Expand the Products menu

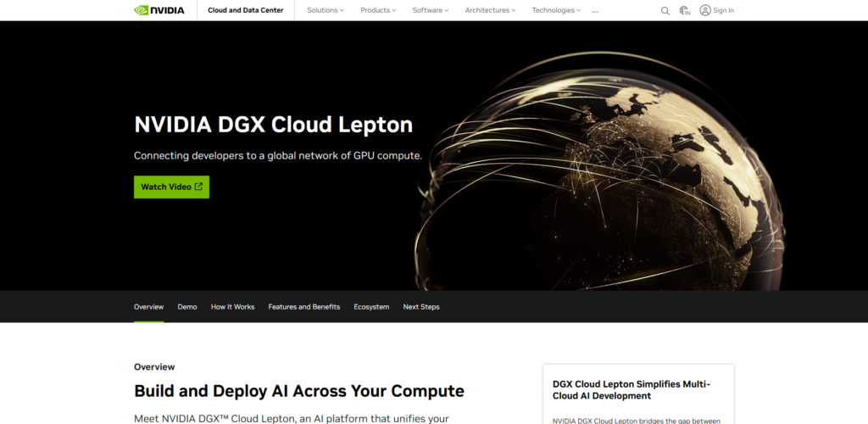[378, 10]
